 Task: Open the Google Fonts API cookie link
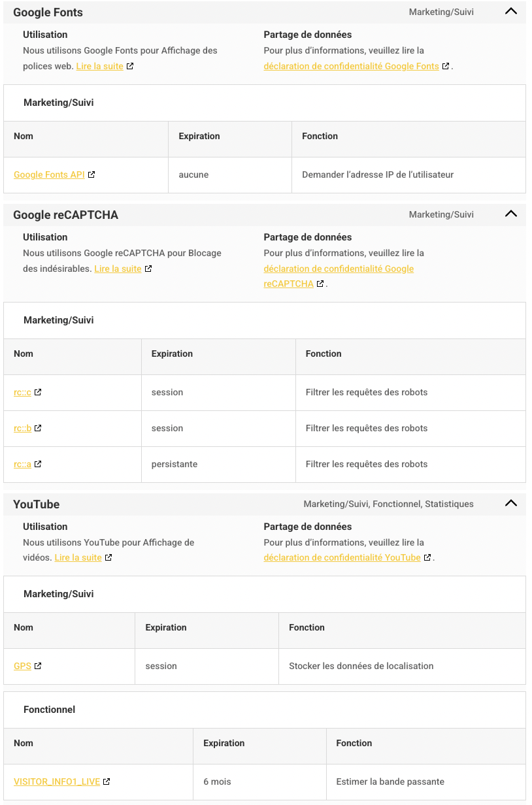[x=49, y=174]
